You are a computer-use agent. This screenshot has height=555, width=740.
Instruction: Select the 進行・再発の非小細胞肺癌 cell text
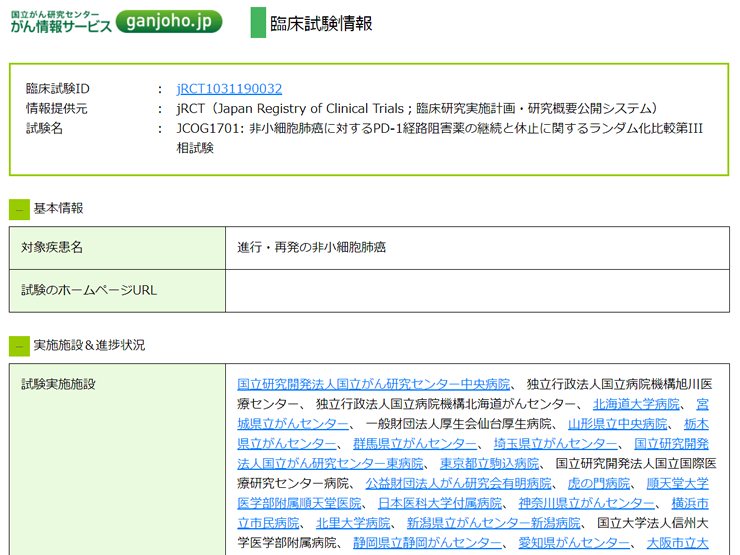tap(311, 247)
